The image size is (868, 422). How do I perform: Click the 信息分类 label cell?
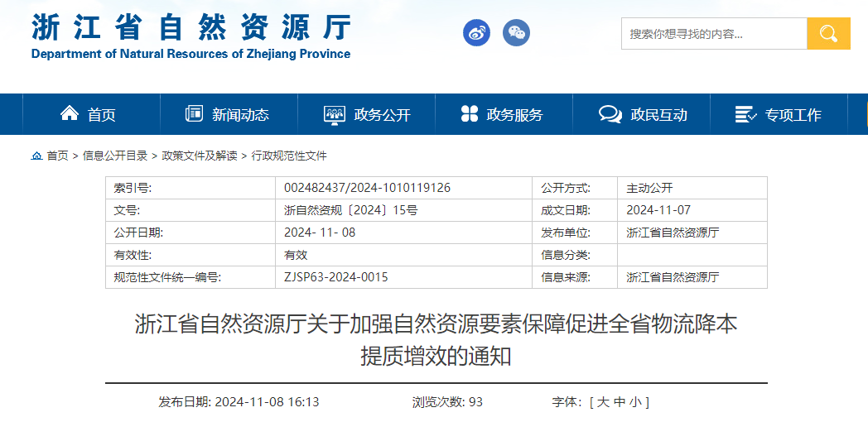[x=575, y=255]
